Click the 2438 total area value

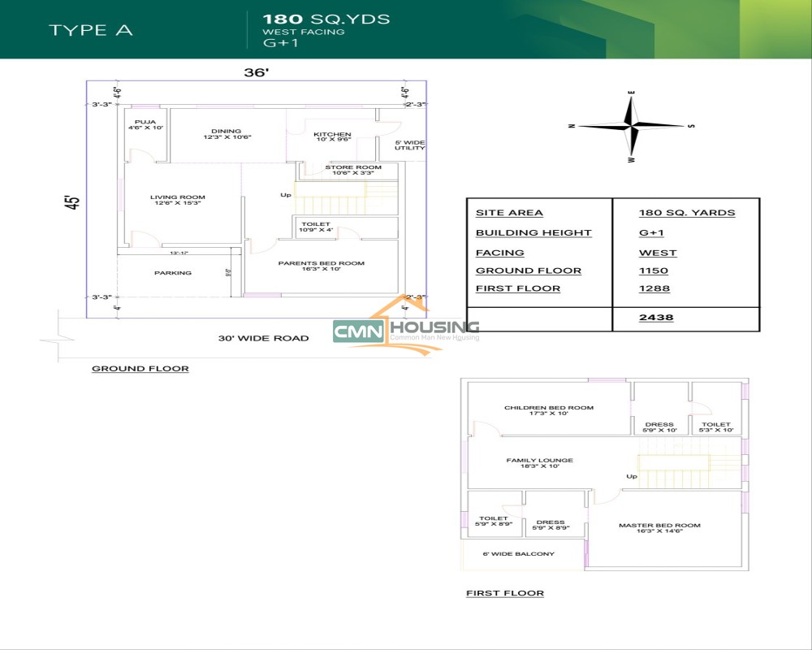pyautogui.click(x=656, y=317)
